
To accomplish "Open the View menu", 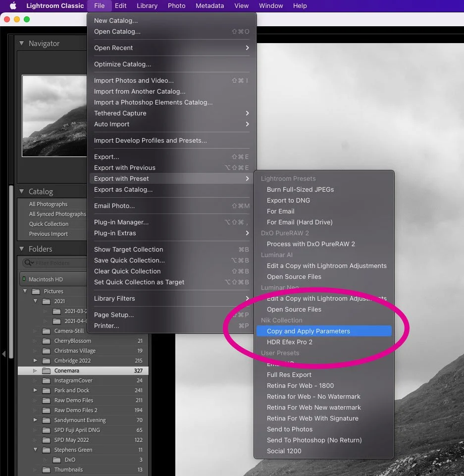I will (x=241, y=5).
